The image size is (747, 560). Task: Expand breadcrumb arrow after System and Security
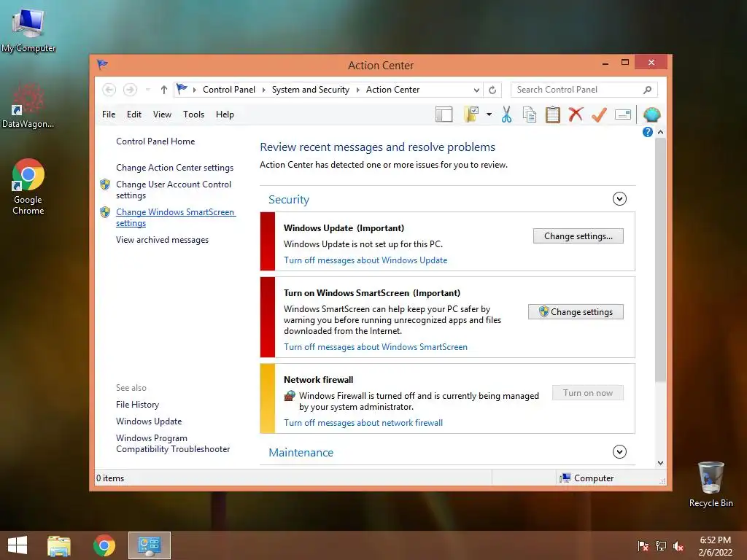357,90
